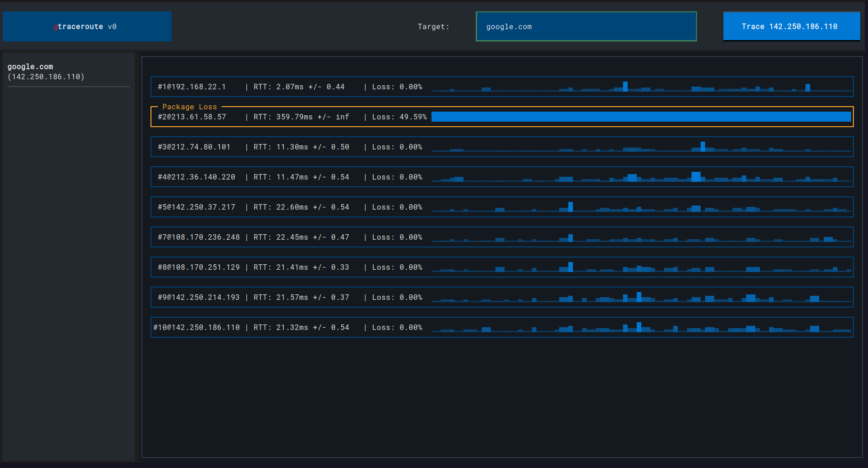Click RTT: 22.45ms +/- 0.47 value
Screen dimensions: 868x468
point(301,237)
